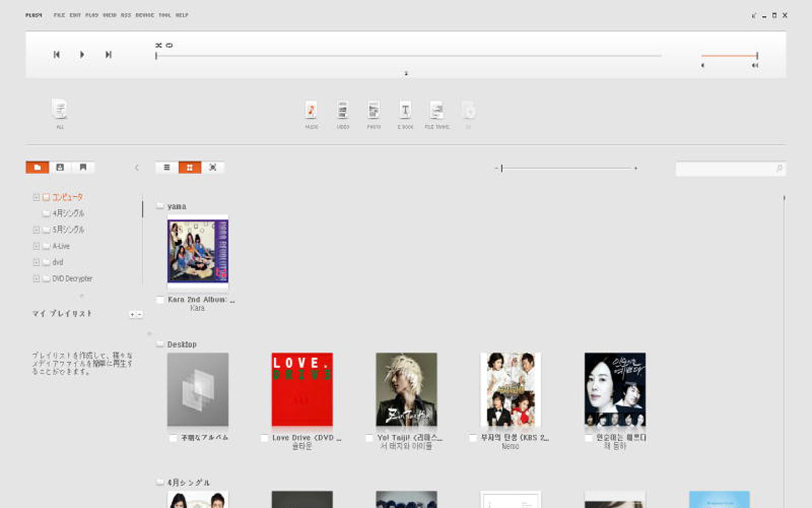Screen dimensions: 812x508
Task: Click the plus end of the thumbnail size slider
Action: point(636,168)
